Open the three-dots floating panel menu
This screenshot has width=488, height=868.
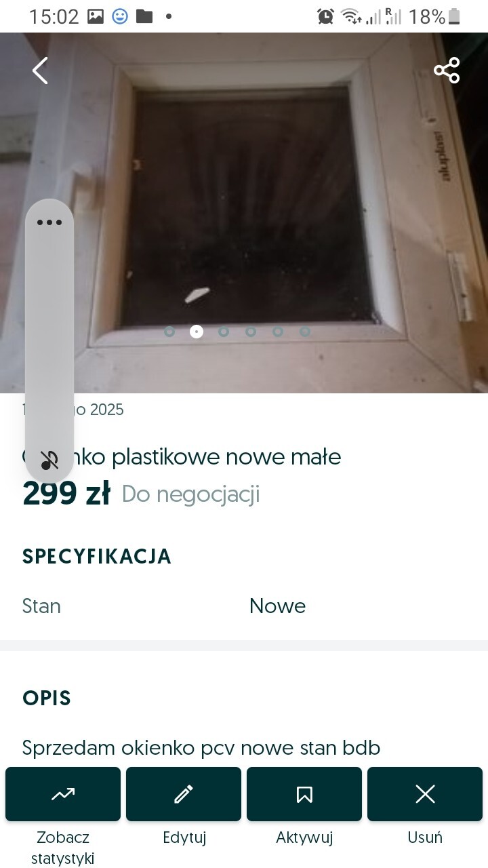[49, 222]
